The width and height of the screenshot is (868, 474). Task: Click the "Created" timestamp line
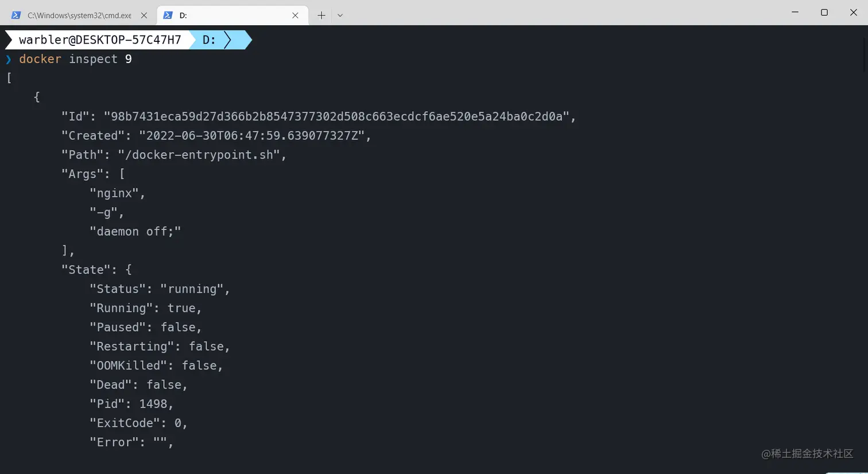[216, 135]
